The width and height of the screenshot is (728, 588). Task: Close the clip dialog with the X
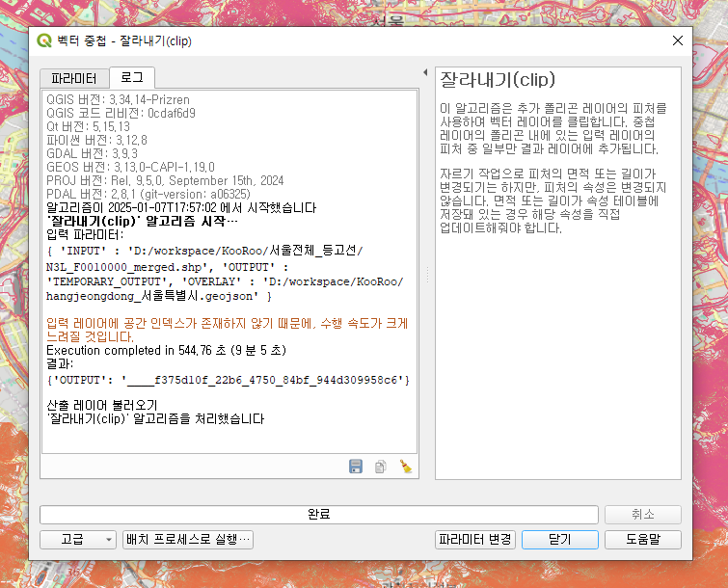(678, 40)
